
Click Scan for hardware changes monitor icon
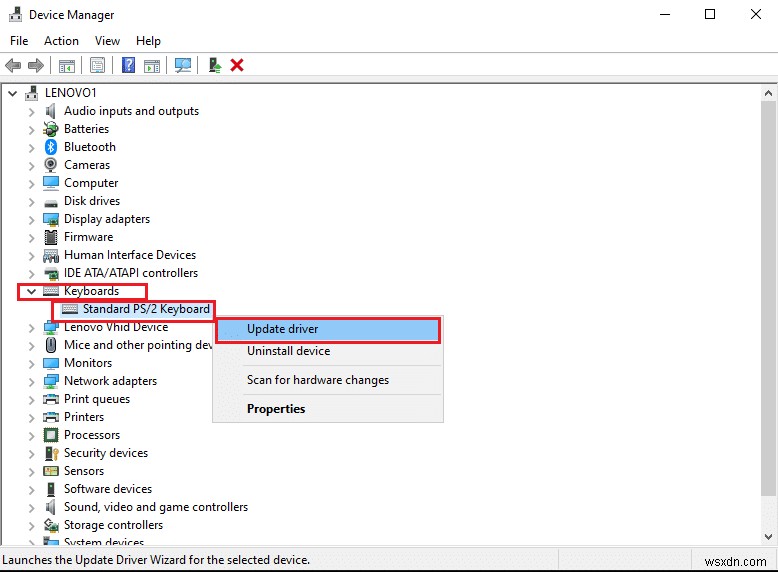pos(183,65)
